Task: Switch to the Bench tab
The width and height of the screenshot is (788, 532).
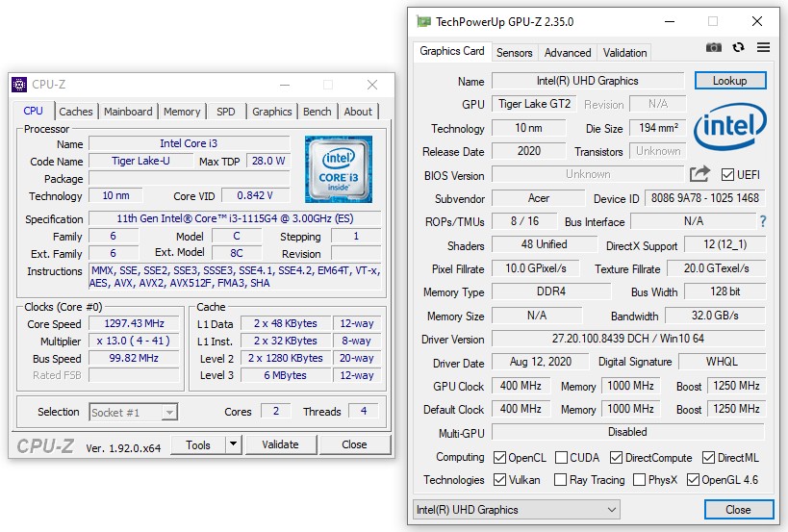Action: click(317, 112)
